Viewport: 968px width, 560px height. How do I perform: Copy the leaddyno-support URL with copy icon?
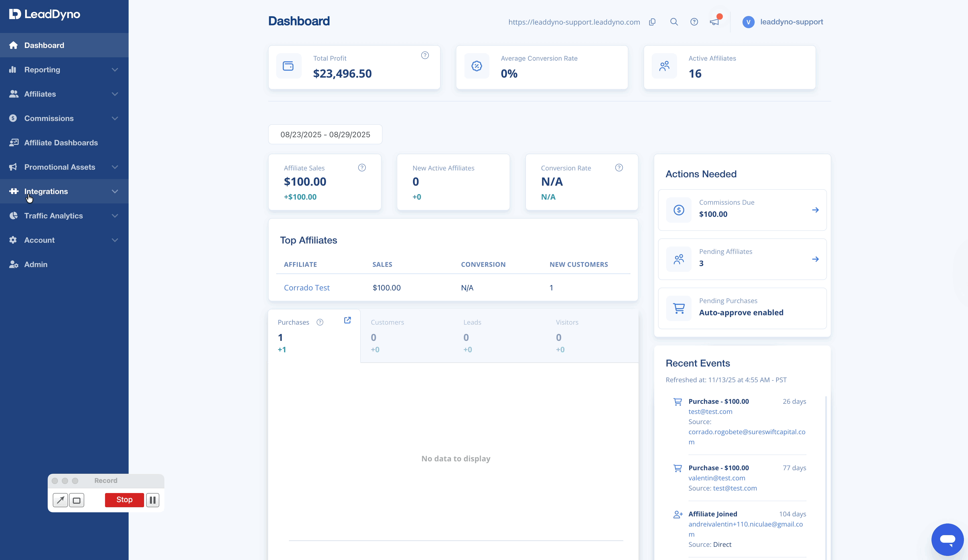(x=652, y=22)
